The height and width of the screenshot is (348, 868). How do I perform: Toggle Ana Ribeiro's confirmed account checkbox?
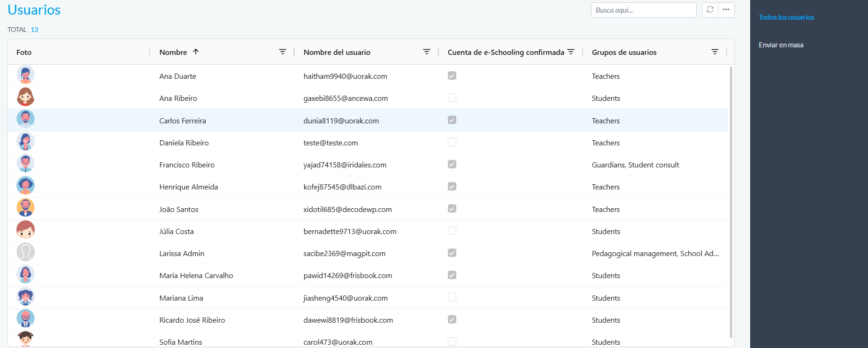pos(452,98)
